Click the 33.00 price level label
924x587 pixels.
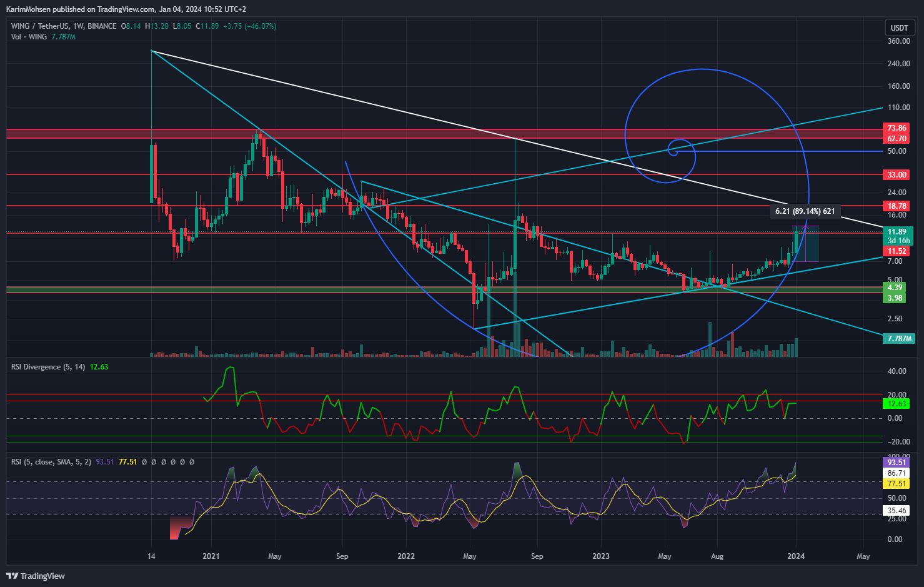[897, 175]
